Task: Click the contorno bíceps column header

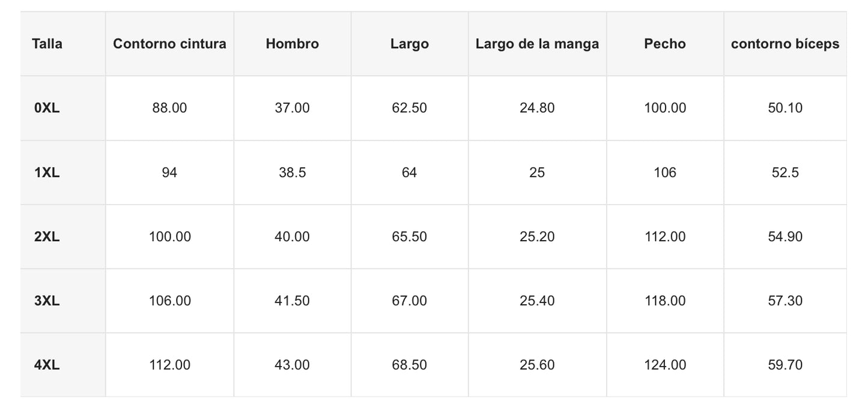Action: coord(785,44)
